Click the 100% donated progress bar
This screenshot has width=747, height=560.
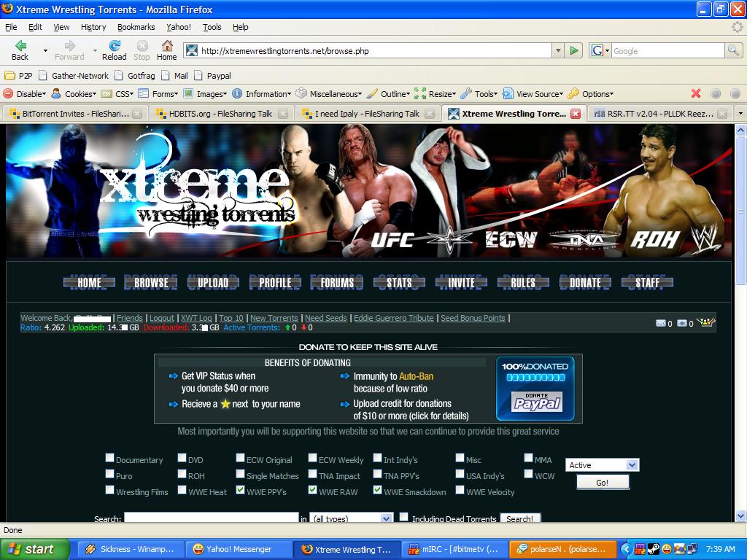click(x=535, y=378)
